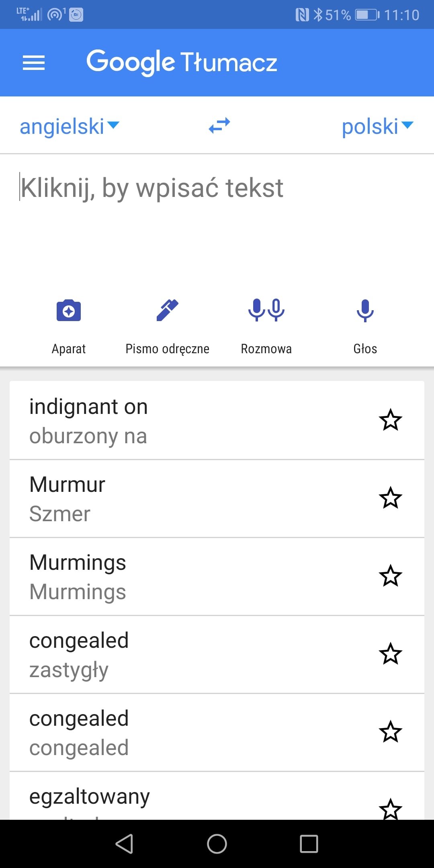Start Rozmowa conversation mode
The width and height of the screenshot is (434, 868).
coord(266,326)
